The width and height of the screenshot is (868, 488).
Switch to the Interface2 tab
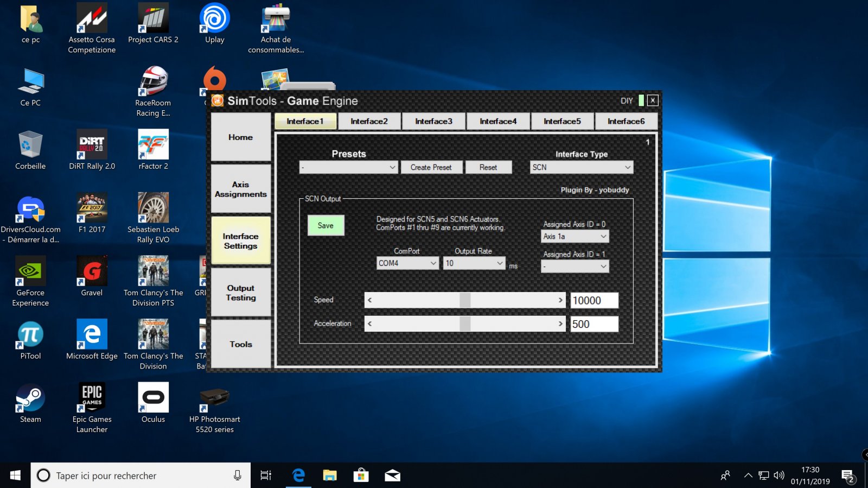369,121
